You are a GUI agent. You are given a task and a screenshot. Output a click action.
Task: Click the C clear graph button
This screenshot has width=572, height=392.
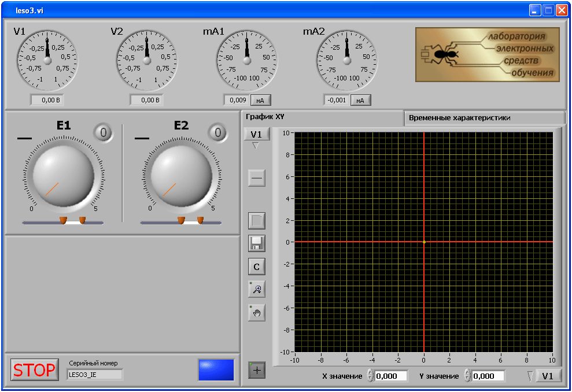(257, 267)
